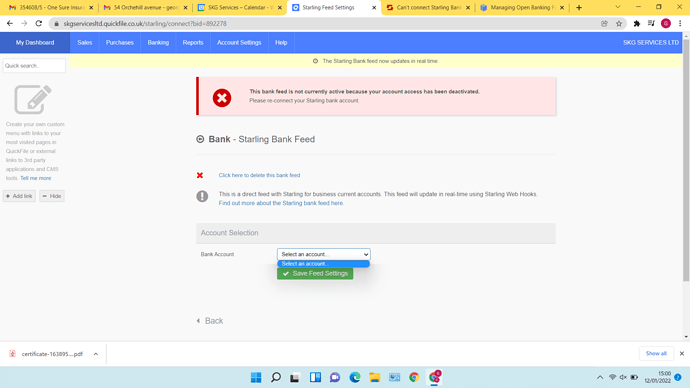Switch to Can't connect Starling Bank tab
The image size is (690, 388).
[x=428, y=7]
